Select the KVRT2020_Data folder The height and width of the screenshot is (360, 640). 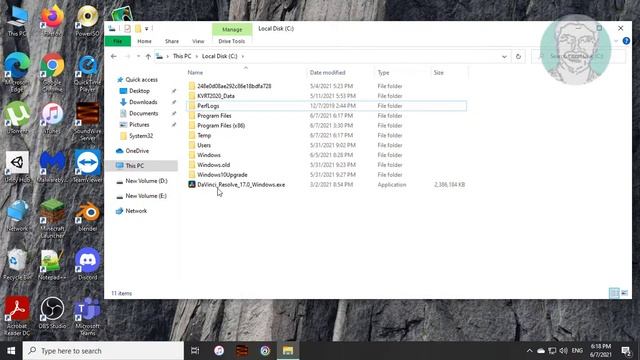pos(216,96)
